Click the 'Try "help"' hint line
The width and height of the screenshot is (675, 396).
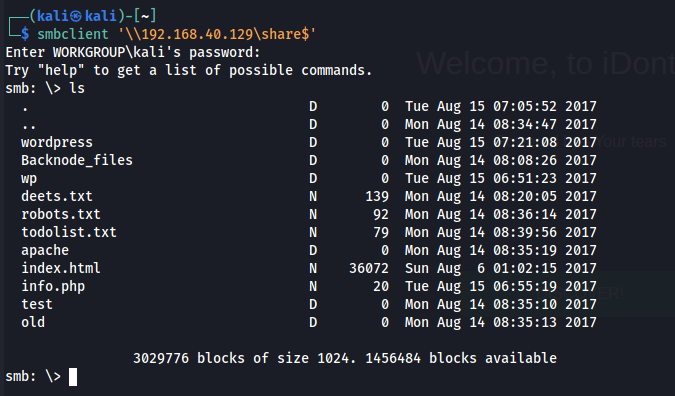(189, 70)
